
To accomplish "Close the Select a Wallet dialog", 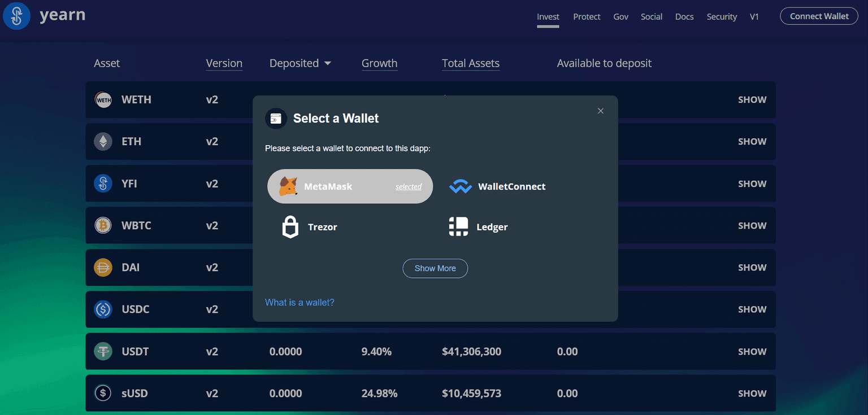I will click(601, 111).
